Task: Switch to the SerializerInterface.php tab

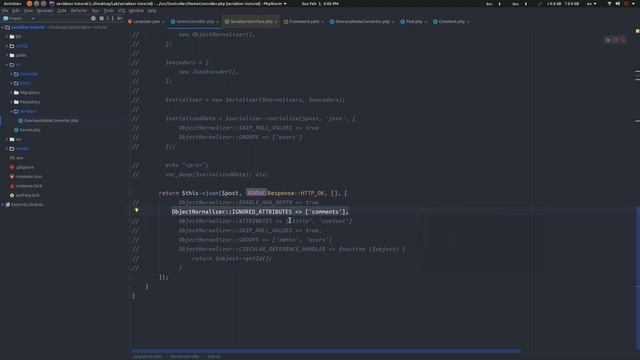Action: click(x=251, y=22)
